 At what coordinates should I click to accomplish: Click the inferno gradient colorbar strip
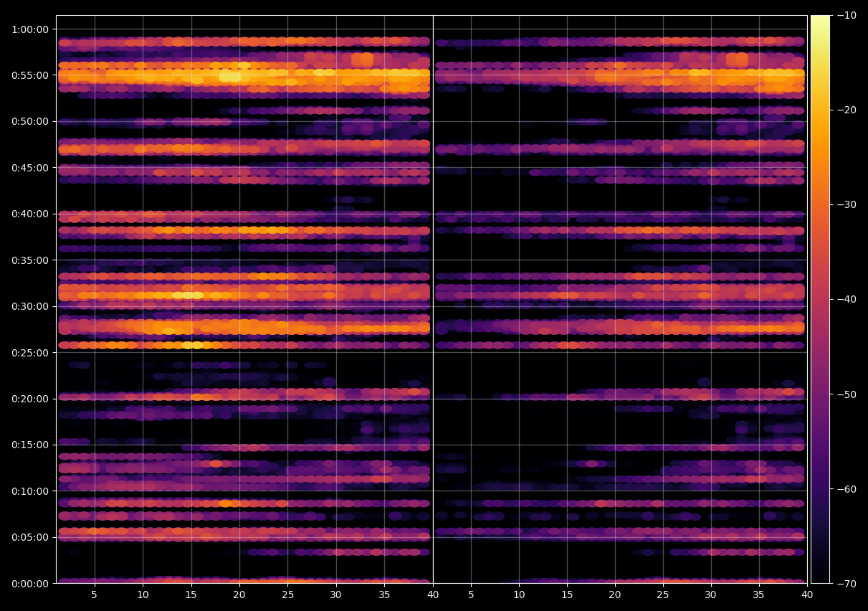click(x=820, y=299)
